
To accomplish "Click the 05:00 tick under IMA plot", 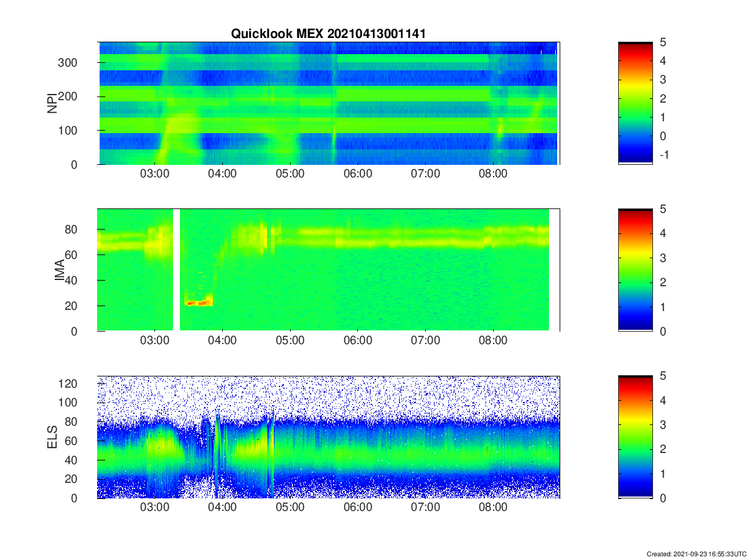I will click(x=290, y=341).
